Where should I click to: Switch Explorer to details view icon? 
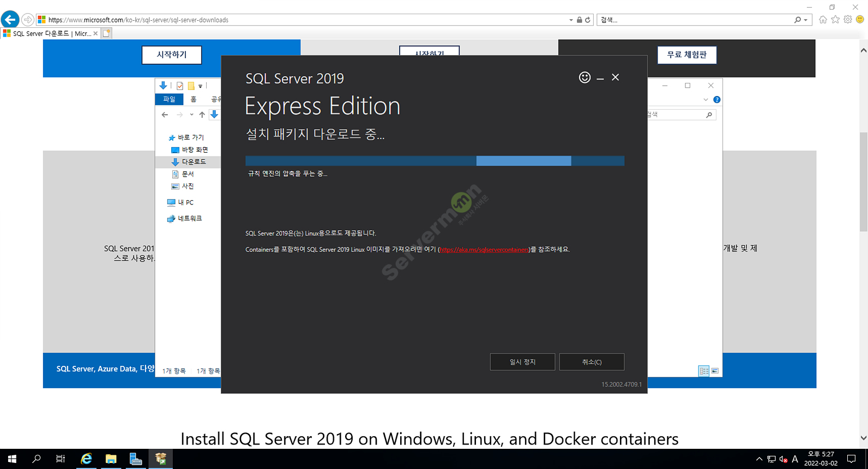pyautogui.click(x=704, y=371)
